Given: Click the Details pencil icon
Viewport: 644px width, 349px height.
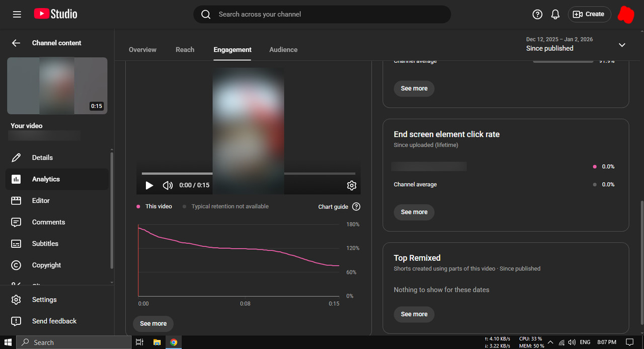Looking at the screenshot, I should pyautogui.click(x=16, y=158).
